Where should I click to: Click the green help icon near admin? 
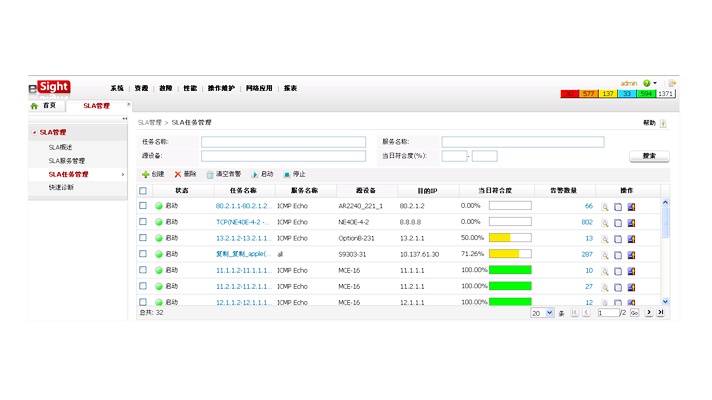tap(648, 83)
